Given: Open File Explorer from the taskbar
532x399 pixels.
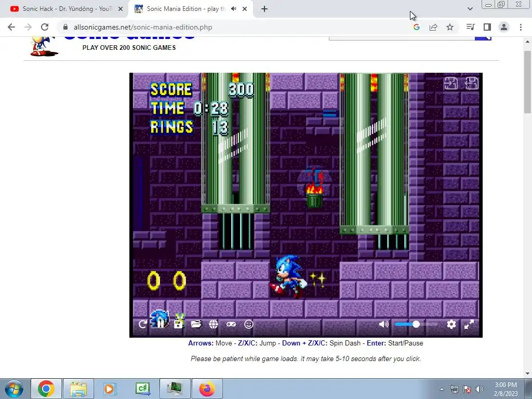Looking at the screenshot, I should [x=78, y=389].
